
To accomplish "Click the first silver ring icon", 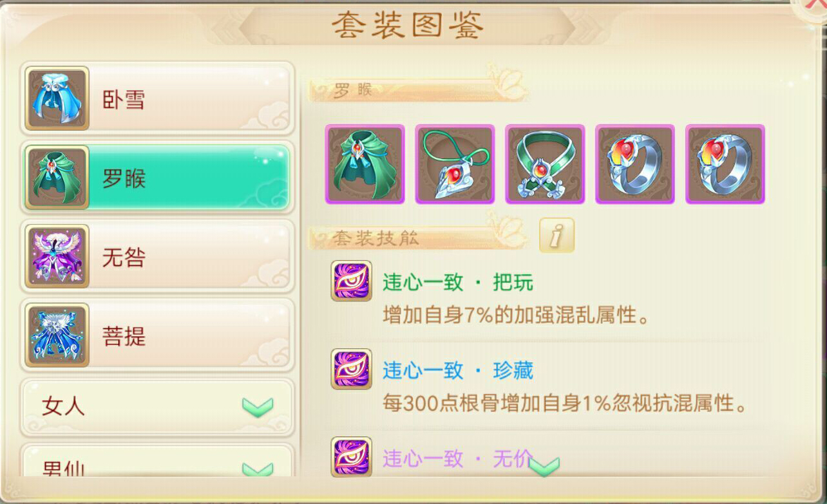I will (x=635, y=164).
